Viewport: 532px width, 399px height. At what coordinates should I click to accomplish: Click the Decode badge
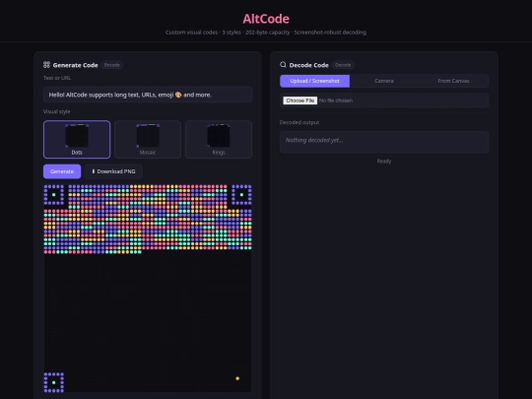pos(343,65)
